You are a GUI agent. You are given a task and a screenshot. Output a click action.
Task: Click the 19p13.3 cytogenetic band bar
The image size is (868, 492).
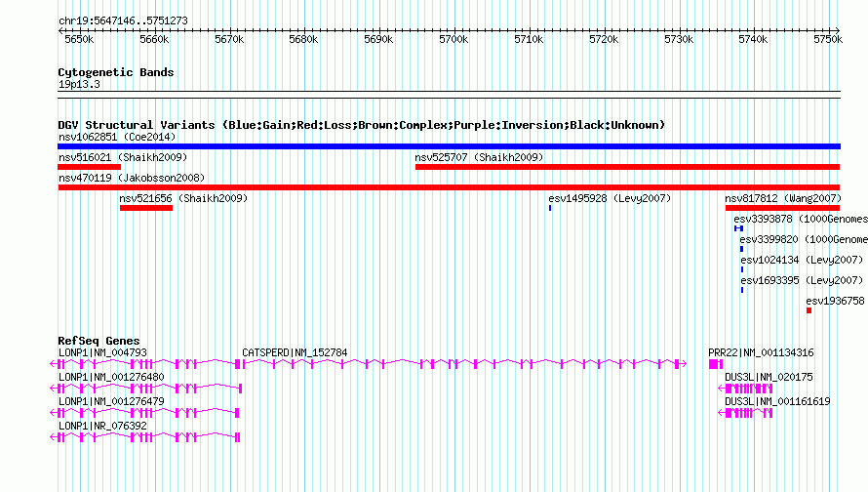coord(449,95)
